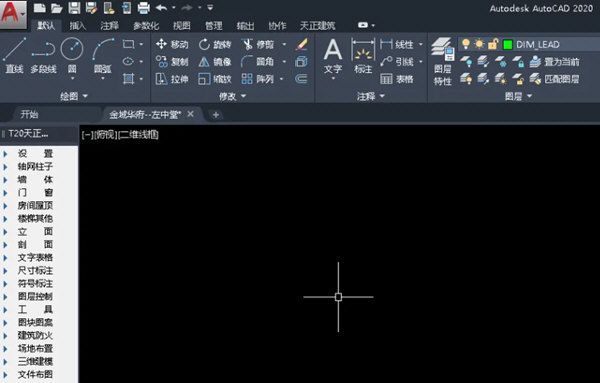
Task: Open the 开始 start document tab
Action: coord(29,114)
